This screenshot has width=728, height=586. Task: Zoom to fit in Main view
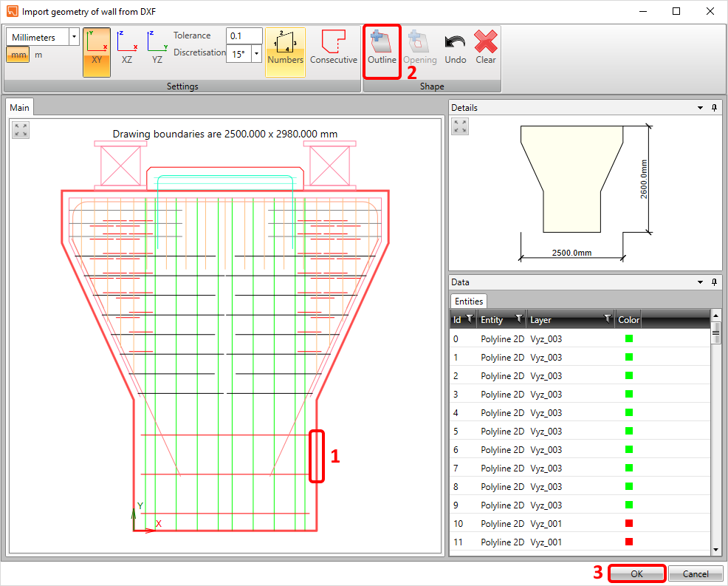[x=21, y=130]
